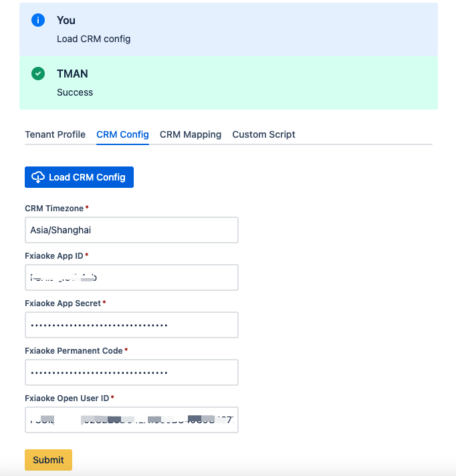Click the 'Load CRM config' message text
Image resolution: width=456 pixels, height=476 pixels.
pos(94,39)
